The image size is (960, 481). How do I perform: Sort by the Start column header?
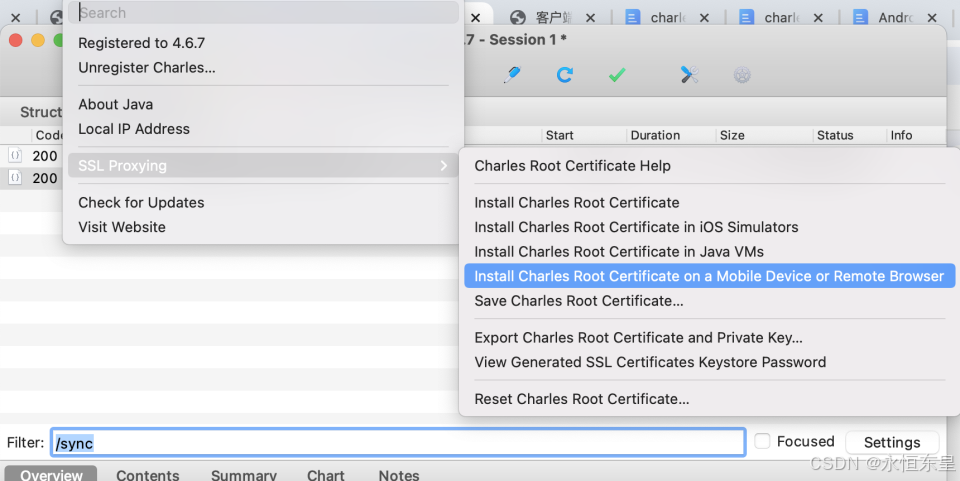pos(560,135)
